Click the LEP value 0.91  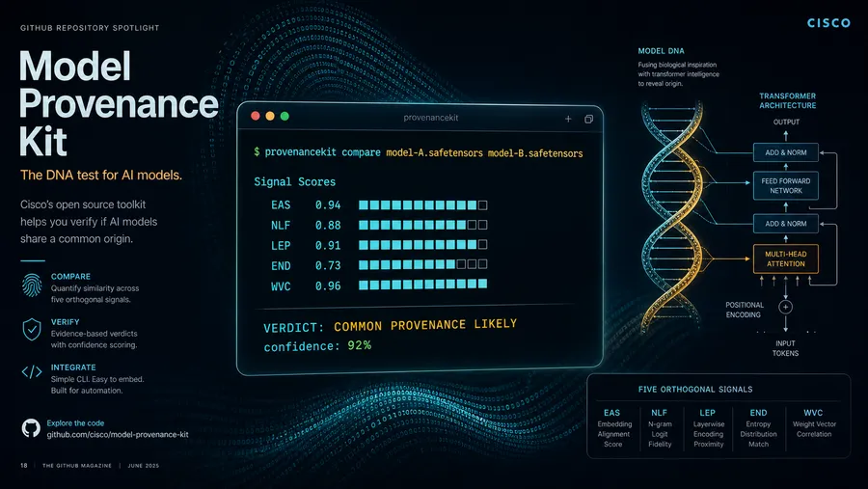pos(328,245)
